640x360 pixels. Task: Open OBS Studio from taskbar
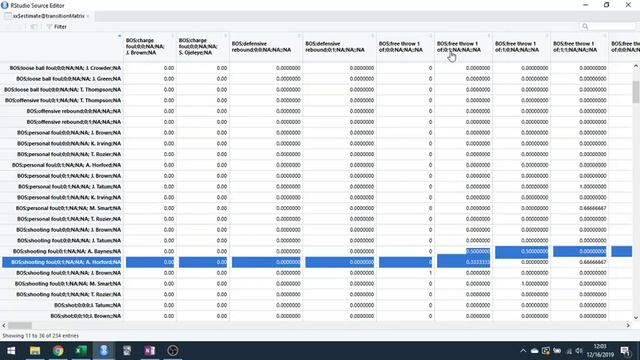[x=173, y=351]
